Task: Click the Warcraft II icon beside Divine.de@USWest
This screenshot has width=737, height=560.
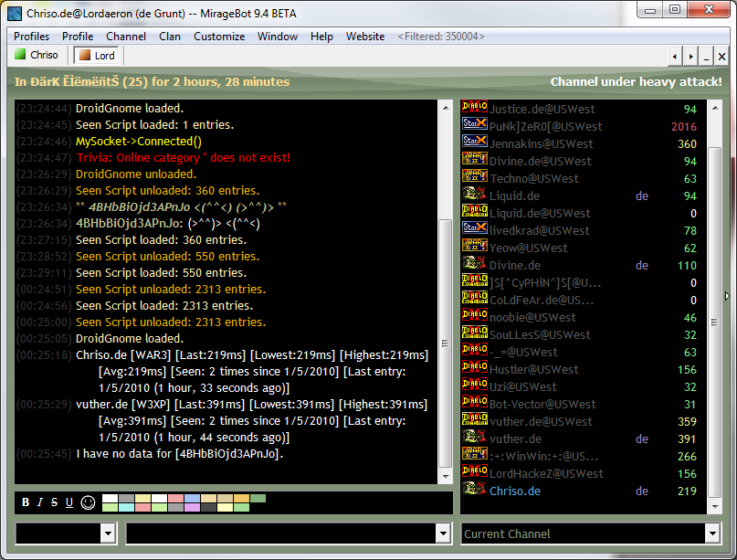Action: [x=475, y=159]
